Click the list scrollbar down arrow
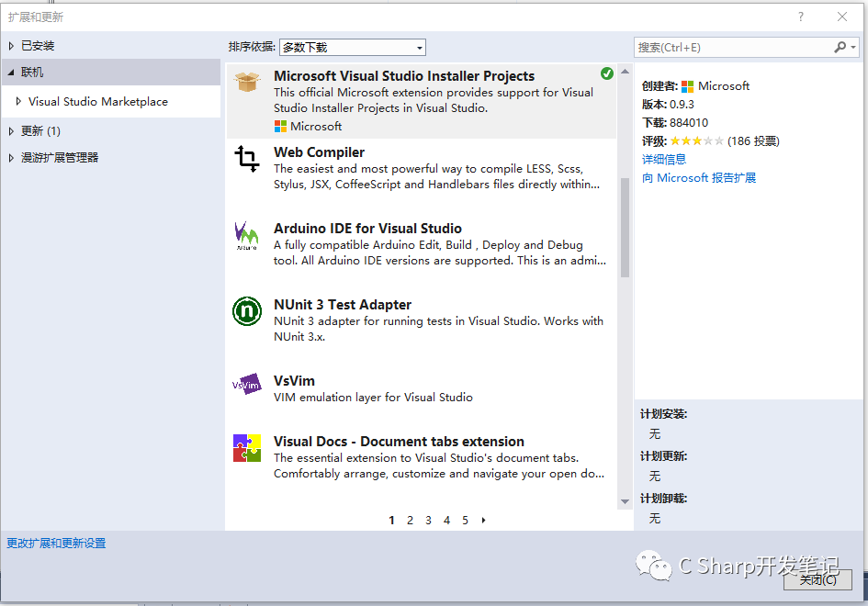The image size is (868, 606). (625, 502)
